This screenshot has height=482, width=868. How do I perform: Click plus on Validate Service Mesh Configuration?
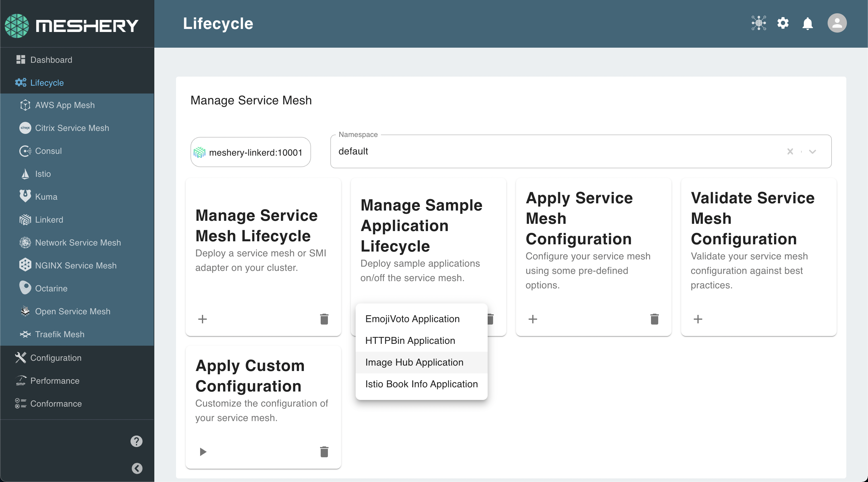point(698,319)
